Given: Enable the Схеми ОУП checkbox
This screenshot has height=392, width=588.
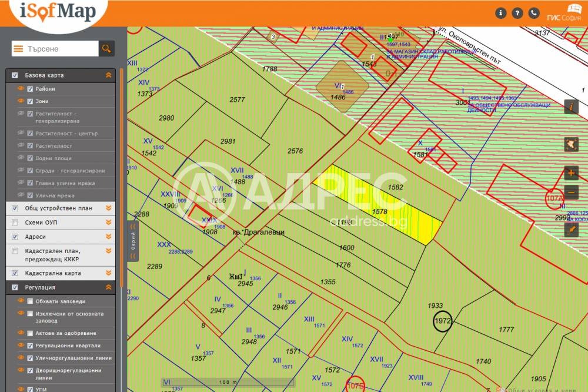Looking at the screenshot, I should pos(15,222).
